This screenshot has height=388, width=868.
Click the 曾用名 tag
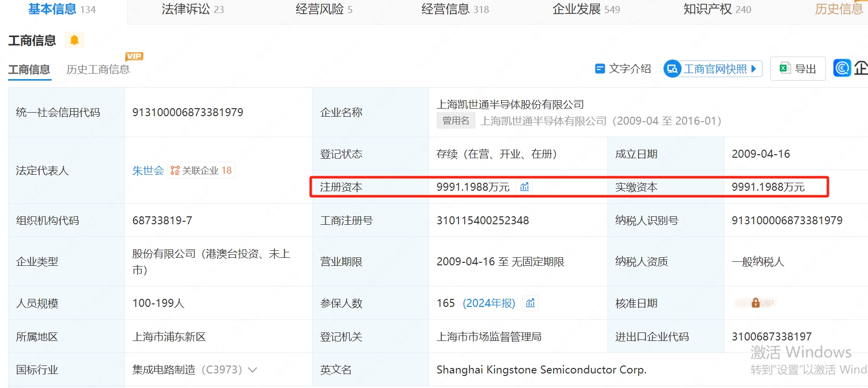[456, 121]
